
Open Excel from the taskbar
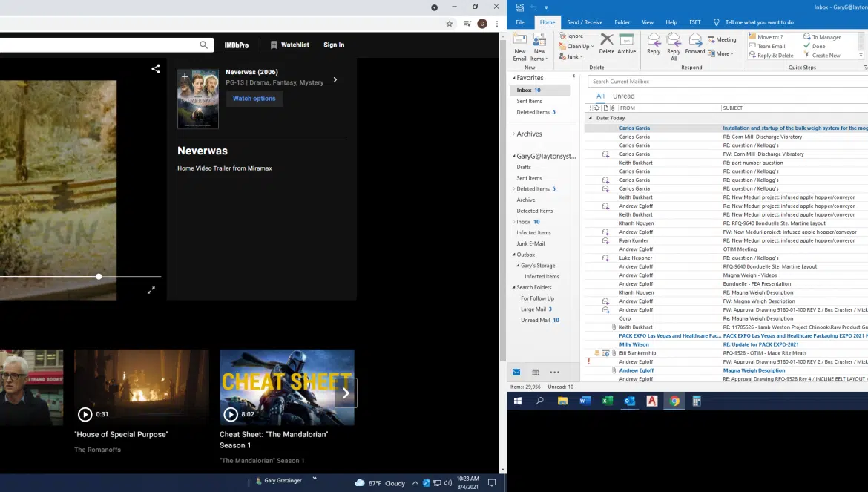(607, 401)
